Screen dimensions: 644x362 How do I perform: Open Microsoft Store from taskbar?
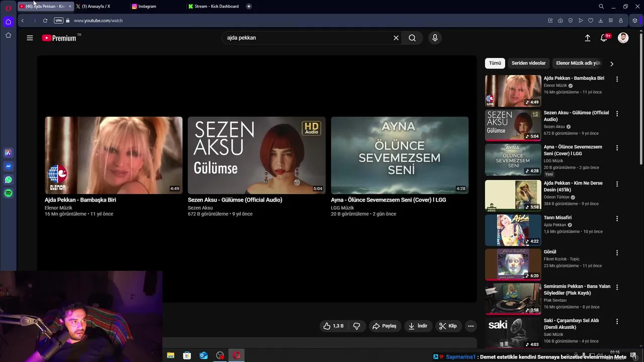[187, 355]
